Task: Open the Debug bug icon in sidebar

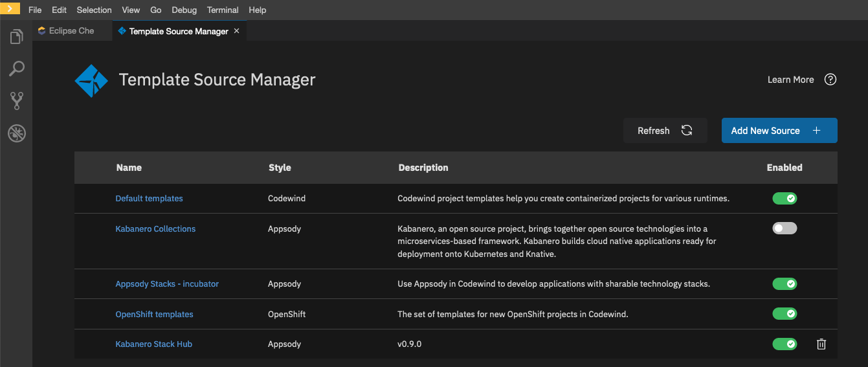Action: (16, 133)
